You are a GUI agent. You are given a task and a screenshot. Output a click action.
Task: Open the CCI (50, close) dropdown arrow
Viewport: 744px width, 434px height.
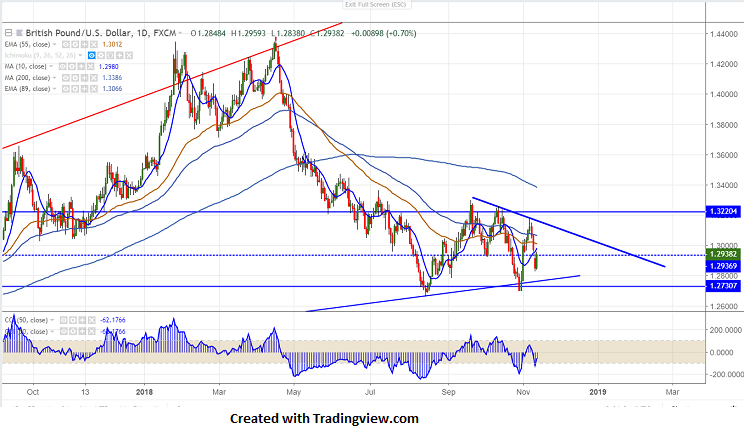tap(52, 320)
